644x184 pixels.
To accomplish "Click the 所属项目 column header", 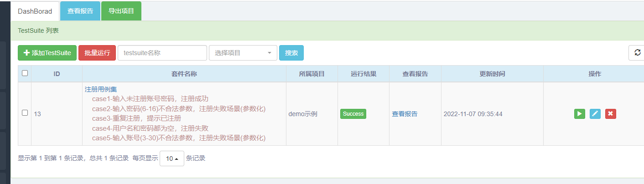I will [x=312, y=74].
